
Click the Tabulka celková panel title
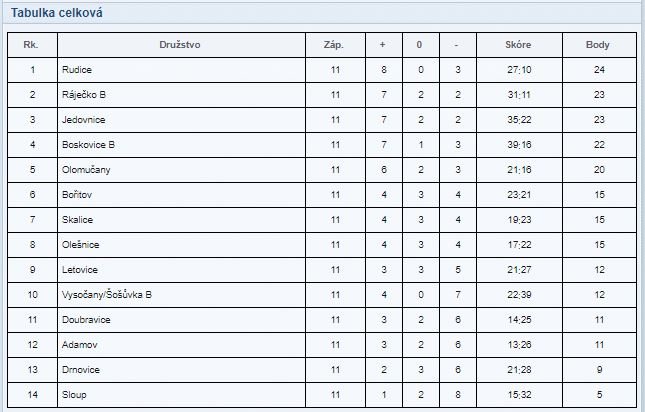click(57, 13)
